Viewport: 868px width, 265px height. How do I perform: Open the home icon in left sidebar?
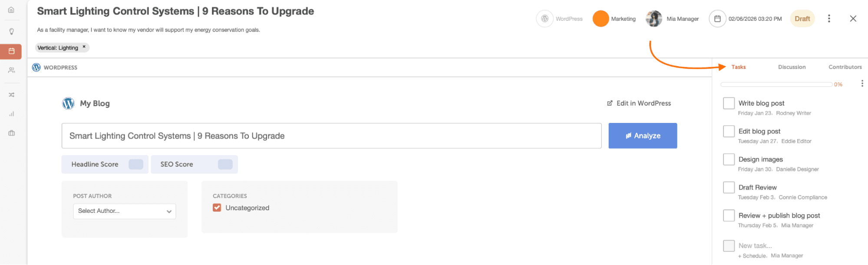coord(11,10)
